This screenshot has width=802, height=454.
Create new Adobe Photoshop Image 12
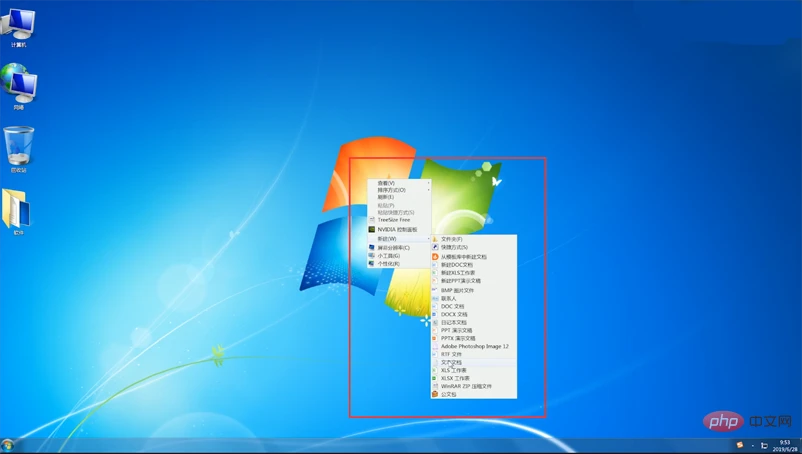point(474,346)
